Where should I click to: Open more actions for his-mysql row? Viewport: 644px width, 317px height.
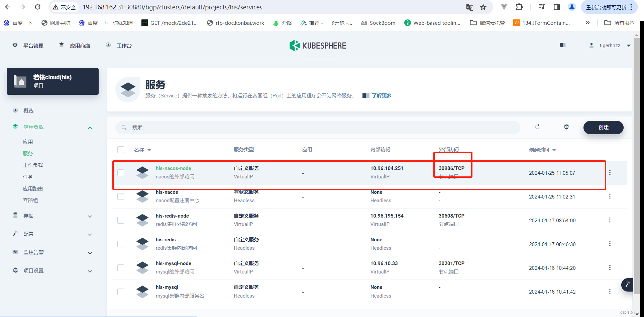[x=610, y=291]
